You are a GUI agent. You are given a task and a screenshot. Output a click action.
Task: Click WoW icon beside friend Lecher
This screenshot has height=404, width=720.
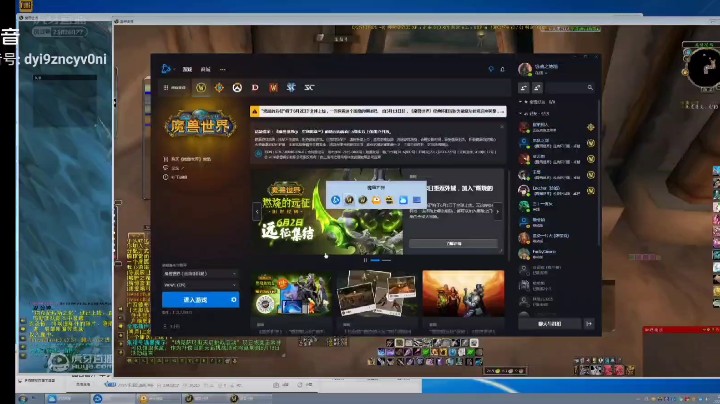(x=591, y=191)
